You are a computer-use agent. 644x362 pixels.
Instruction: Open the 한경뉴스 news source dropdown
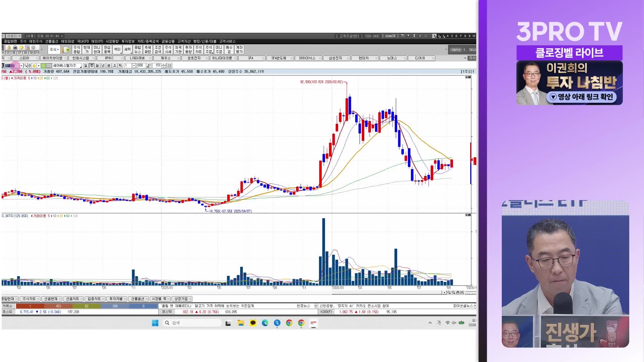316,306
